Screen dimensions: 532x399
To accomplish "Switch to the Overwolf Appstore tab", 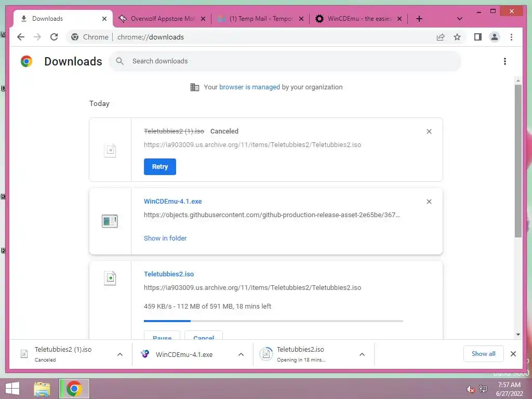I will click(x=162, y=19).
